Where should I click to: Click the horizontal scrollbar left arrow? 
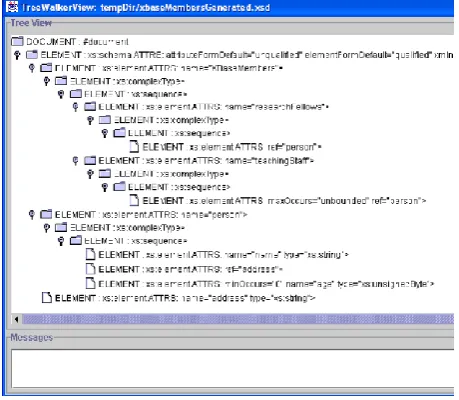pyautogui.click(x=17, y=319)
